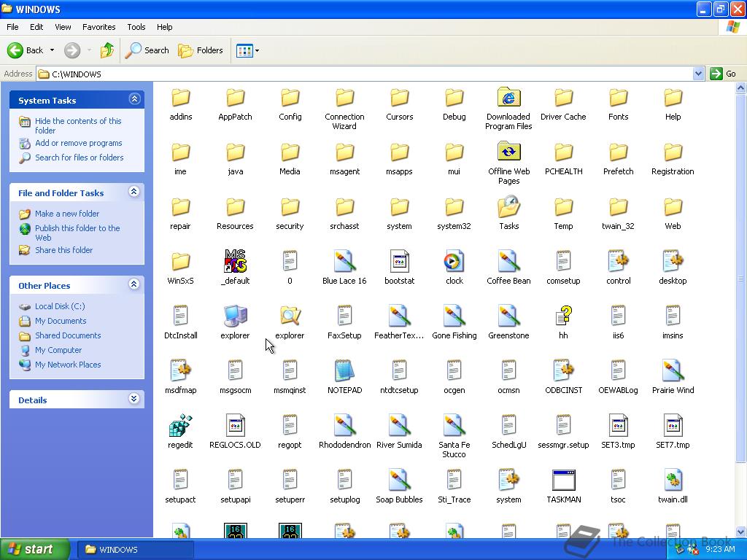Expand the Details panel
The width and height of the screenshot is (747, 560).
(134, 399)
